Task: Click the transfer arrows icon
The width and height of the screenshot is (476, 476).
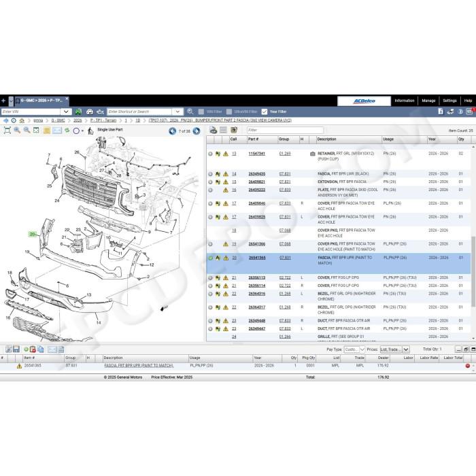Action: point(450,112)
